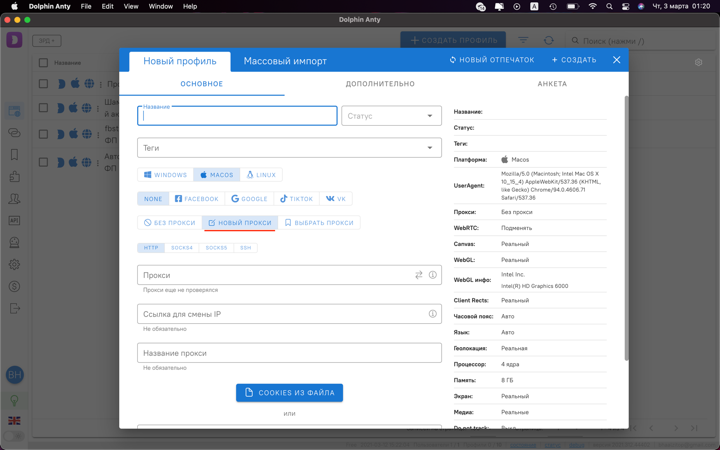The image size is (720, 450).
Task: Click the crescent start icon in the fbst row
Action: (61, 134)
